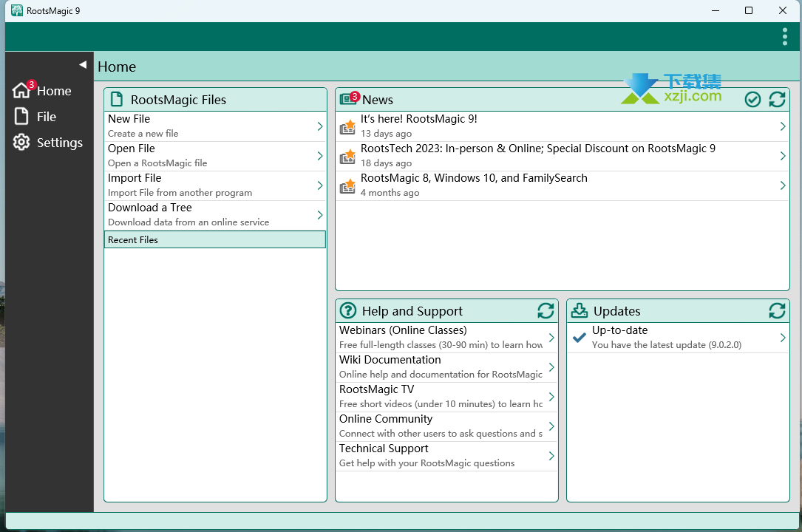Viewport: 802px width, 532px height.
Task: Click news icon beside It's here! RootsMagic 9!
Action: point(348,127)
